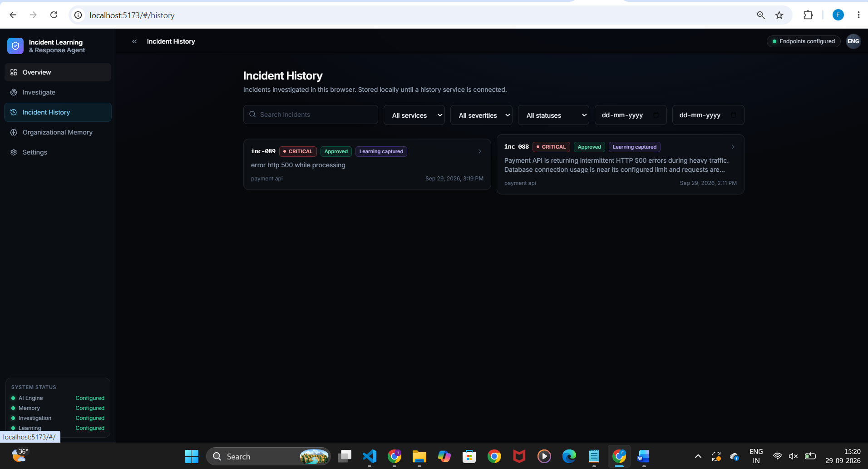Expand the All services dropdown
This screenshot has height=469, width=868.
coord(414,115)
